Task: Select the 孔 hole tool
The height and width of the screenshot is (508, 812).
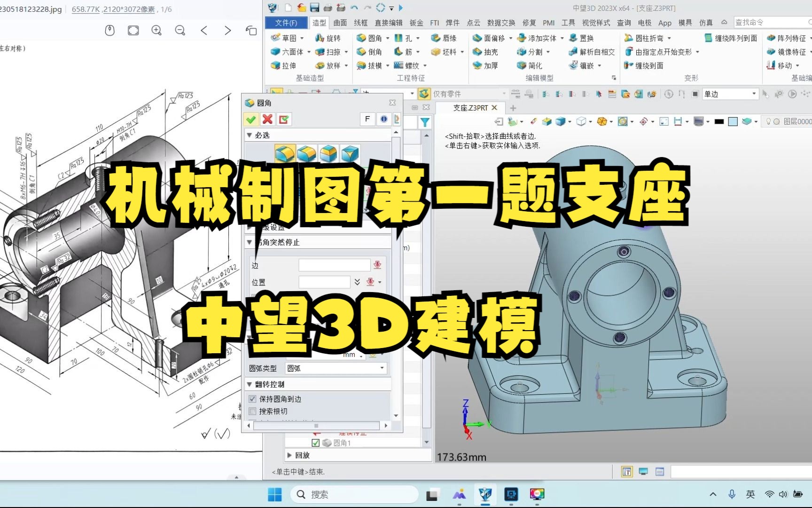Action: pos(403,38)
